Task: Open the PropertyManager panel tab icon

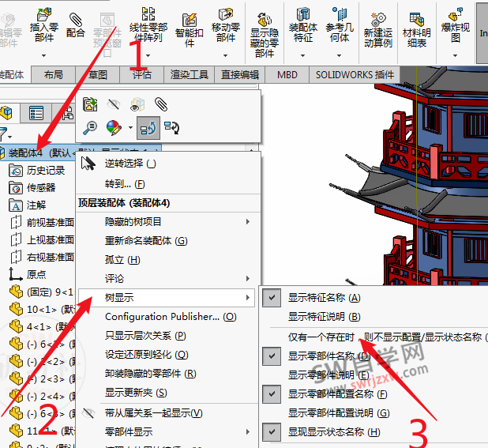Action: point(36,113)
